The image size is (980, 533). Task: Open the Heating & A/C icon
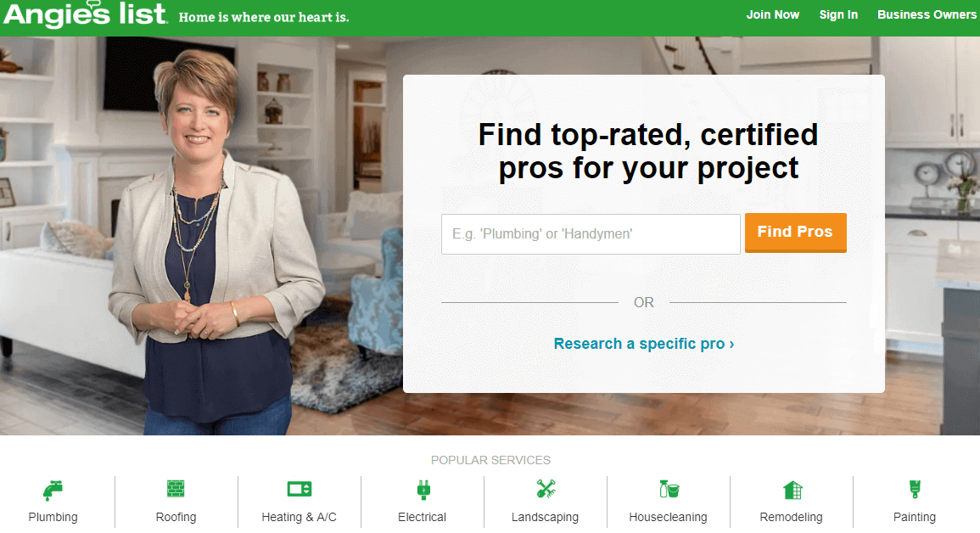(x=300, y=489)
